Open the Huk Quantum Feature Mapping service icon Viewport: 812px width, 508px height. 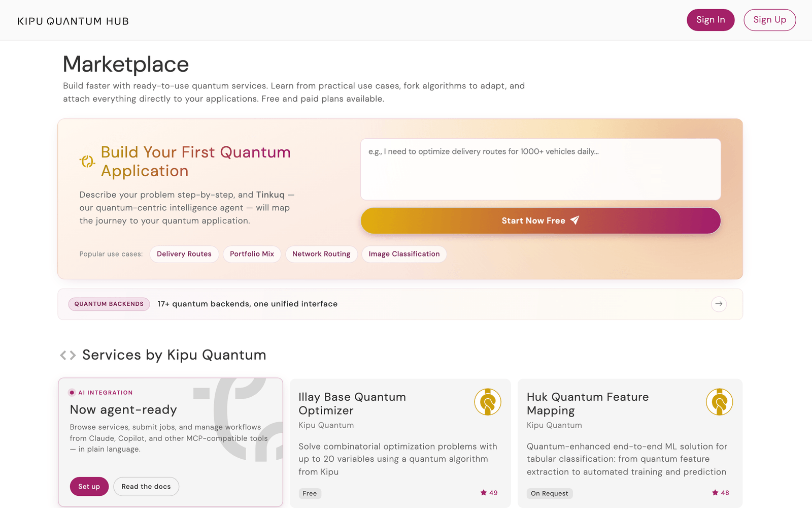point(719,402)
